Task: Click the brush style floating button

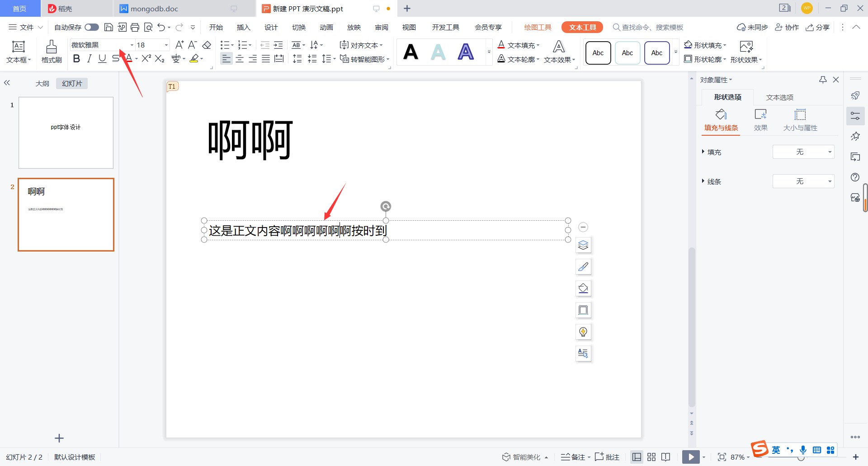Action: pyautogui.click(x=583, y=267)
